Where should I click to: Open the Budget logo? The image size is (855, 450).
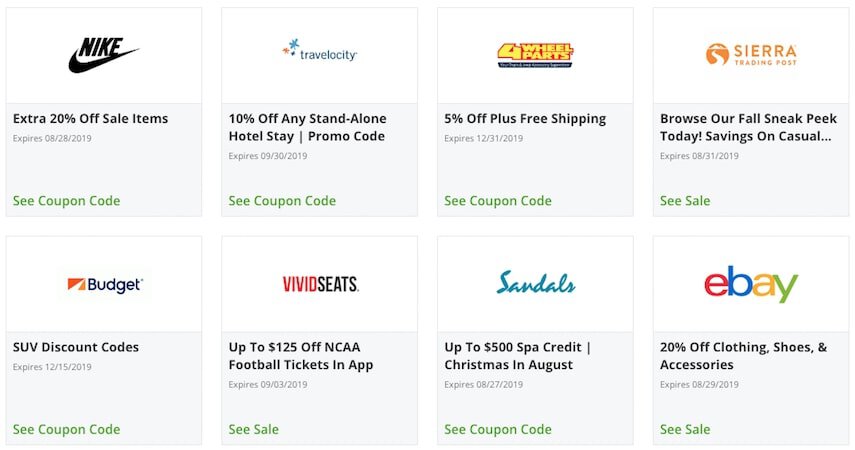[x=105, y=284]
